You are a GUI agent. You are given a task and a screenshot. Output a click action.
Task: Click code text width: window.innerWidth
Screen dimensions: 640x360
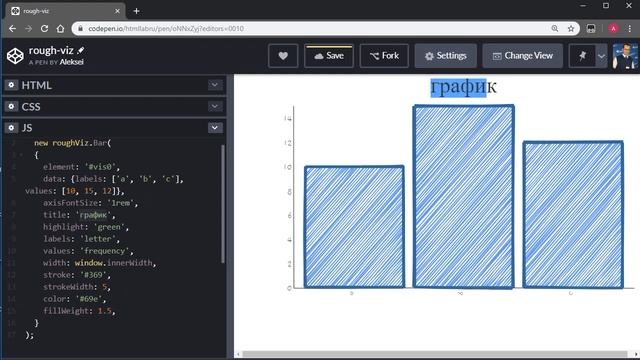point(100,263)
